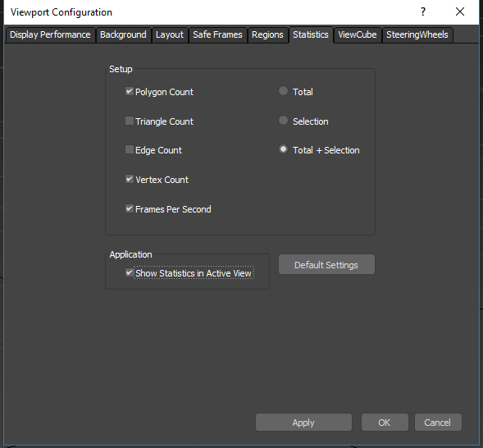Image resolution: width=483 pixels, height=448 pixels.
Task: Click the question mark help icon
Action: coord(423,11)
